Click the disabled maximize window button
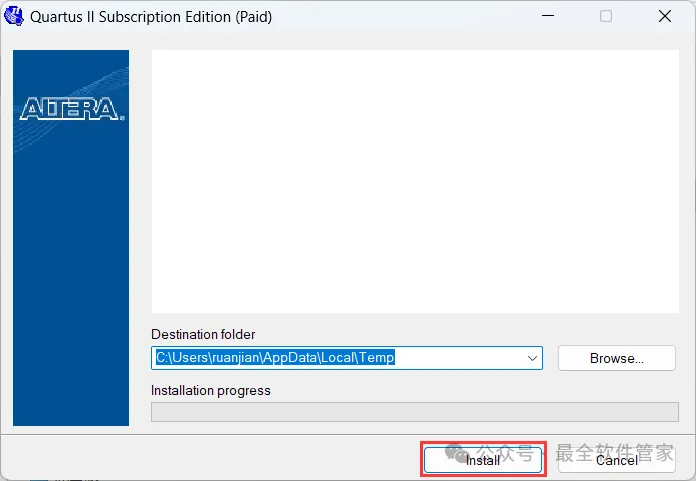696x481 pixels. [x=606, y=16]
